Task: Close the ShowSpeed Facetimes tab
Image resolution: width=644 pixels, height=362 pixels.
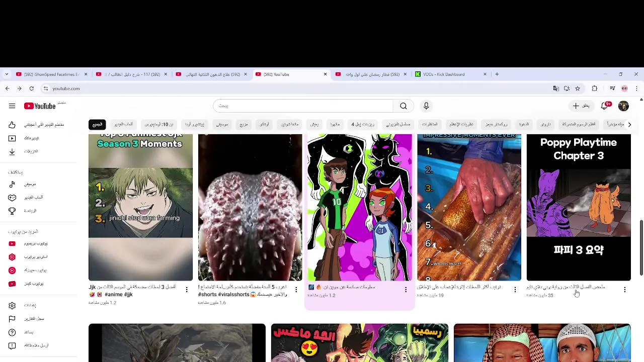Action: point(86,74)
